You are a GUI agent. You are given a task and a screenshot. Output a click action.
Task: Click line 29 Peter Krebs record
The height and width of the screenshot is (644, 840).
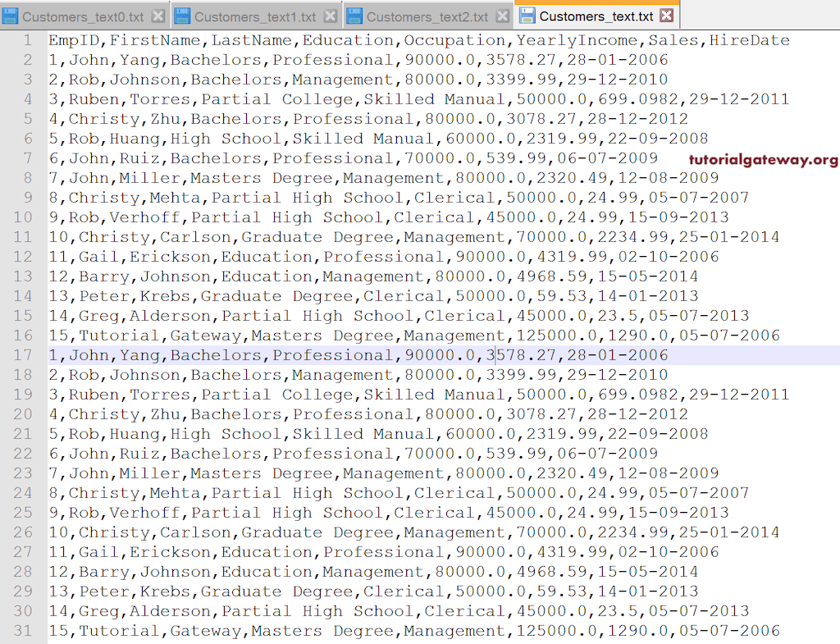[x=373, y=591]
